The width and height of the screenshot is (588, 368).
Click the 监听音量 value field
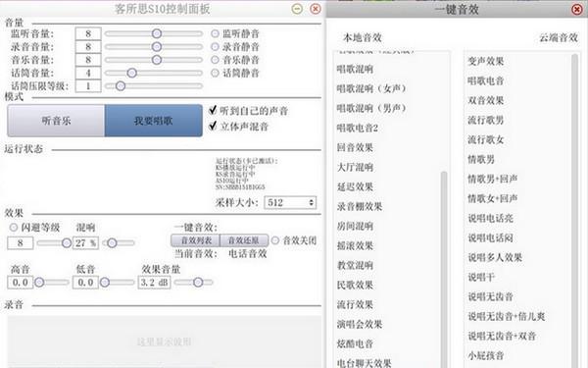point(88,33)
